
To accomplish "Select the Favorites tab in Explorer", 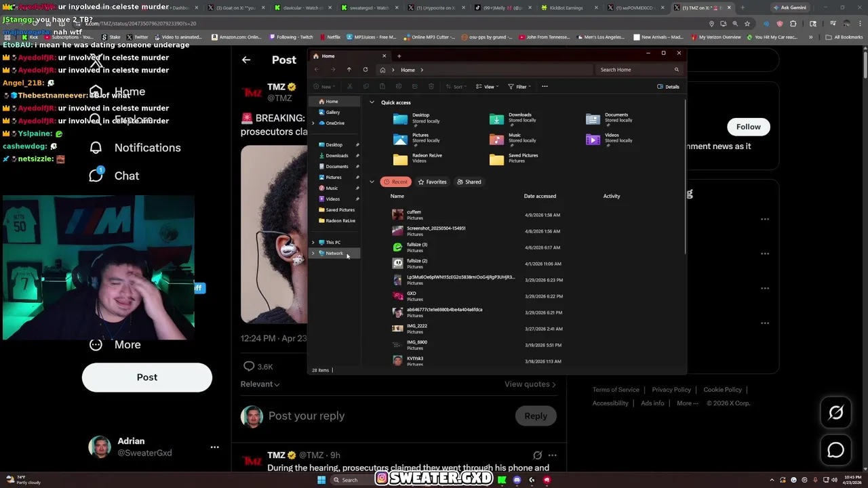I will click(432, 182).
